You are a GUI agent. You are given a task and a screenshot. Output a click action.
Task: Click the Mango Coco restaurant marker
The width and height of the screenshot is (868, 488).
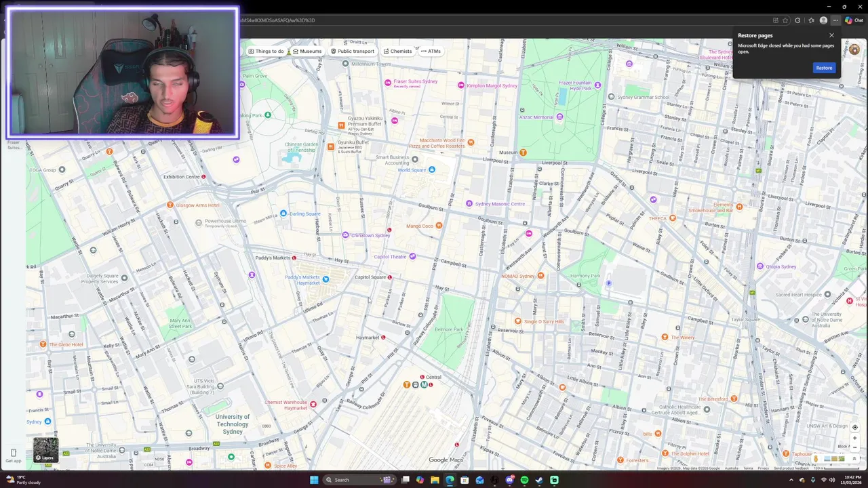pos(439,226)
